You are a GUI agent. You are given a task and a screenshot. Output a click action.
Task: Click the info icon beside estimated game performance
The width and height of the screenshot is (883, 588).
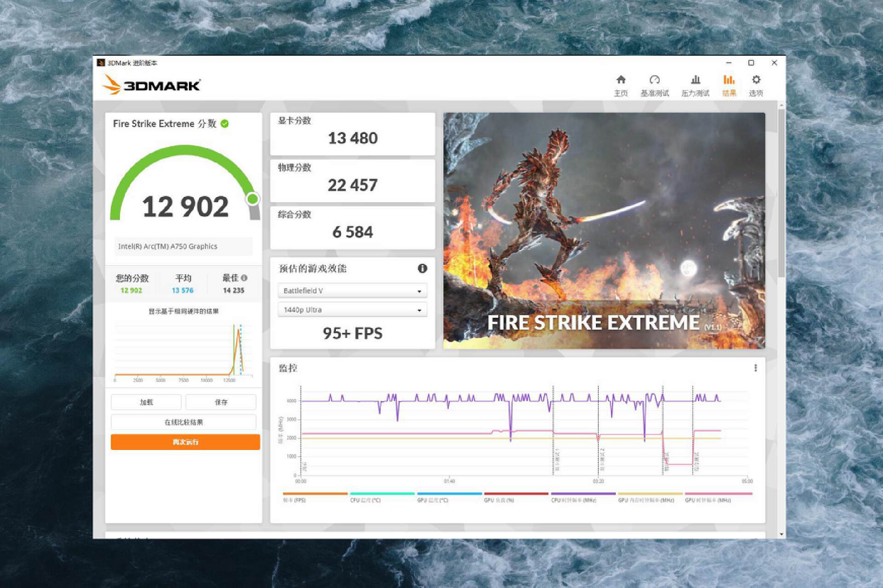pyautogui.click(x=422, y=268)
